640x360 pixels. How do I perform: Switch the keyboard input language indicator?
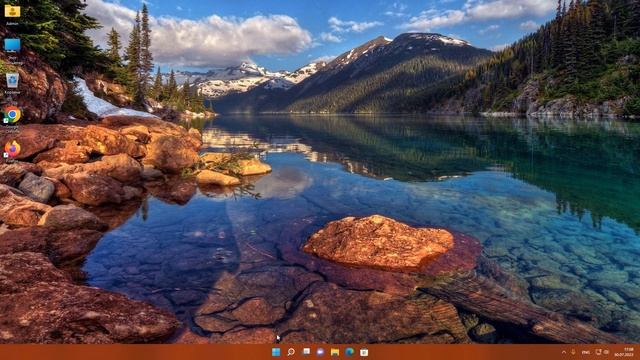[x=586, y=352]
